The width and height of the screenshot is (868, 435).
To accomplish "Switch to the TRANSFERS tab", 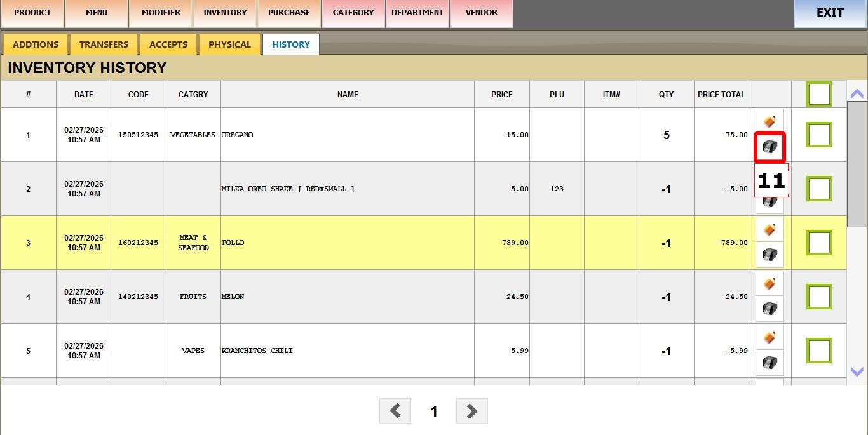I will click(x=104, y=44).
